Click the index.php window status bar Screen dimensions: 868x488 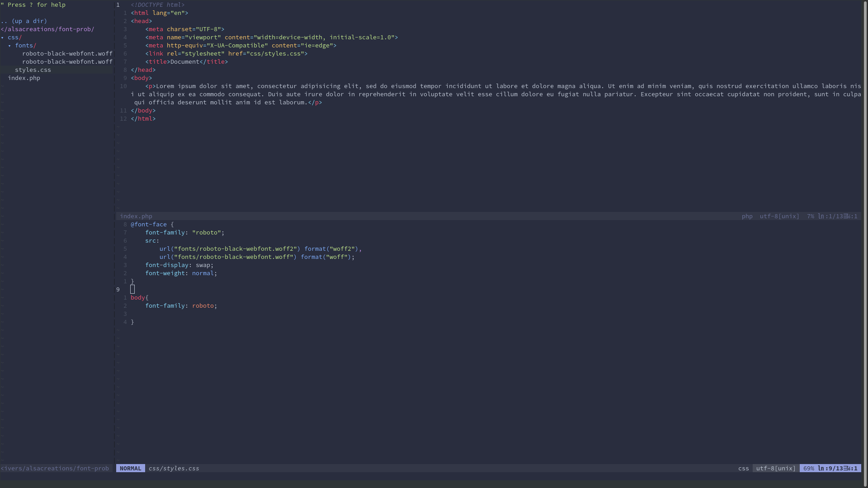(x=136, y=216)
